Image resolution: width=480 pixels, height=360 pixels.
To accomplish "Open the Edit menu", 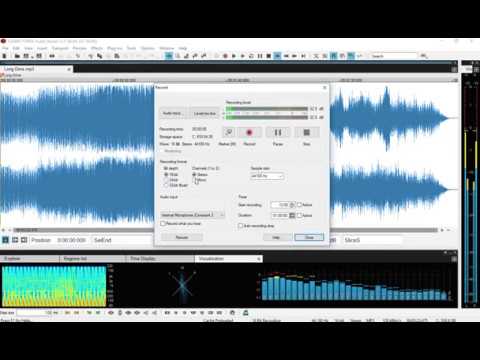I will click(x=16, y=48).
